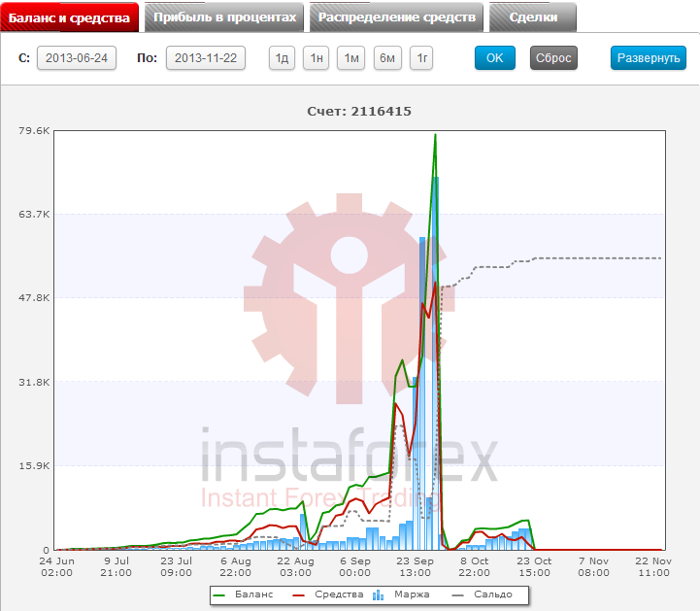Click the 22 Nov 11:00 axis label
Screen dimensions: 700x611
(x=653, y=566)
